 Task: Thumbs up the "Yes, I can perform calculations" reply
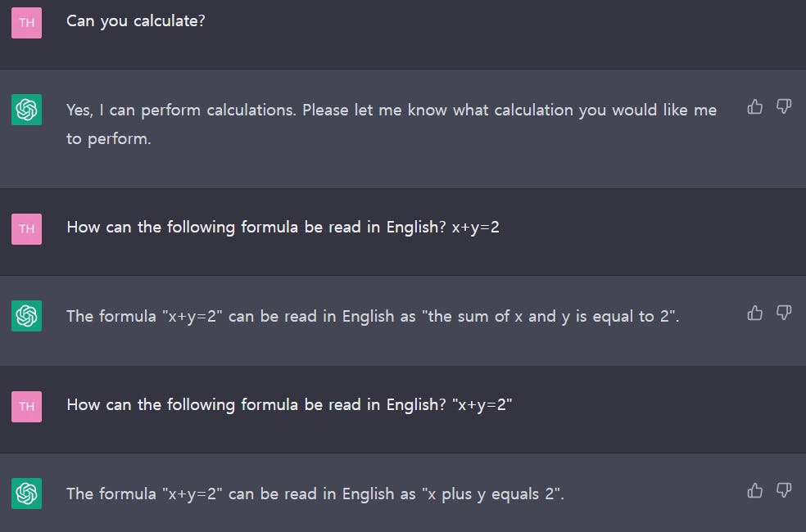click(x=755, y=106)
